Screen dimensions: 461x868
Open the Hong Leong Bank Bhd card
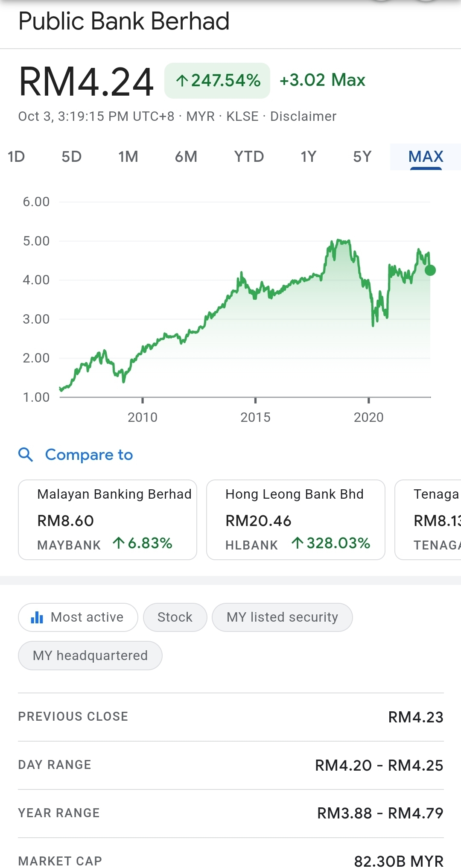pyautogui.click(x=295, y=520)
